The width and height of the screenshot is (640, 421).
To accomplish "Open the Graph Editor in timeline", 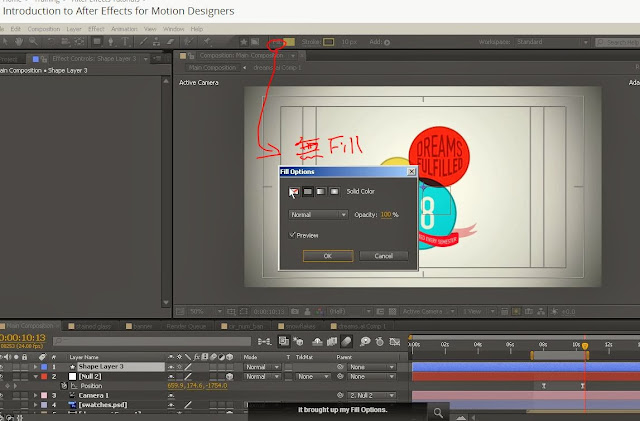I will [394, 341].
